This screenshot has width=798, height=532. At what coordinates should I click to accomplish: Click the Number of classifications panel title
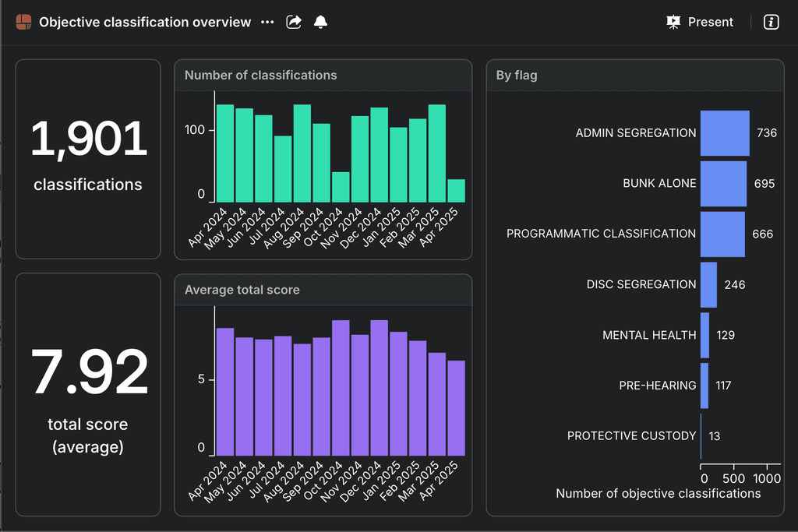[260, 76]
